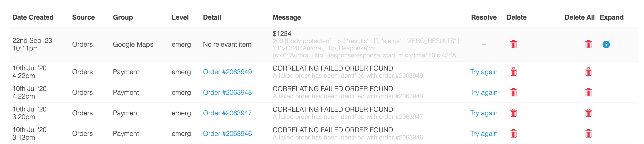The height and width of the screenshot is (144, 644).
Task: Click Delete All trash on Google Maps row
Action: pos(588,44)
